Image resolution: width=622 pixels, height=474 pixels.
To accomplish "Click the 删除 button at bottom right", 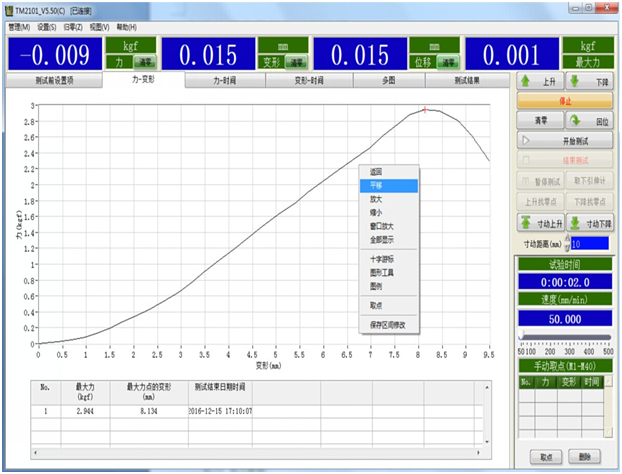I will [585, 457].
